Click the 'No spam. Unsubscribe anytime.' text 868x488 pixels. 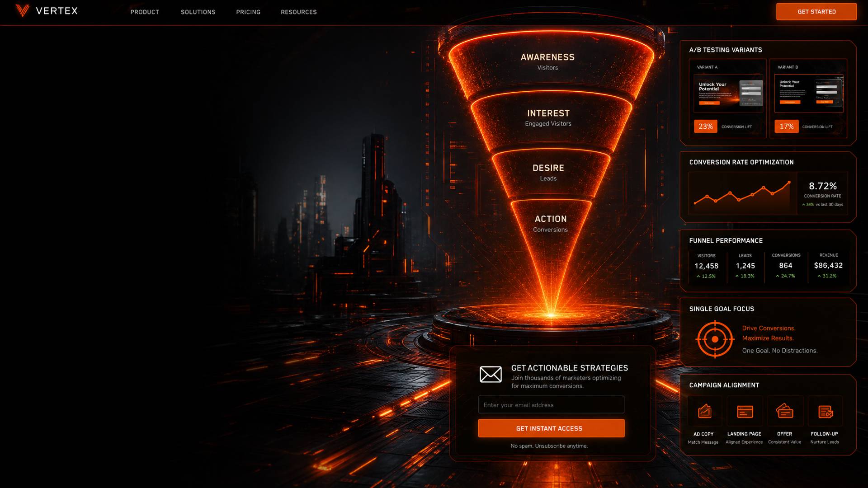click(x=549, y=446)
